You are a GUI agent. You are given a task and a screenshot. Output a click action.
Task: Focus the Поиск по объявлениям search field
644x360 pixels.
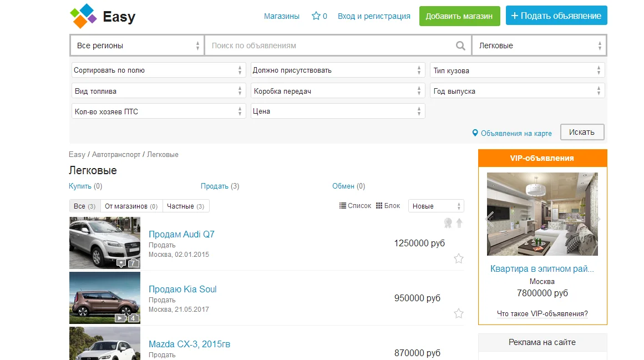point(331,45)
